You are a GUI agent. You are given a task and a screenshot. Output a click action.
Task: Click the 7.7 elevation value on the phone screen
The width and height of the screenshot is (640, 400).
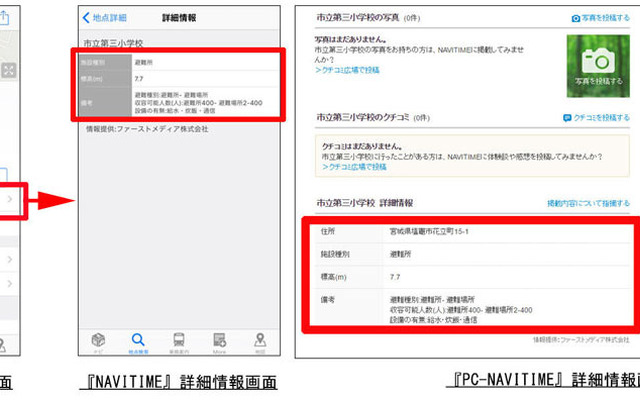[139, 79]
